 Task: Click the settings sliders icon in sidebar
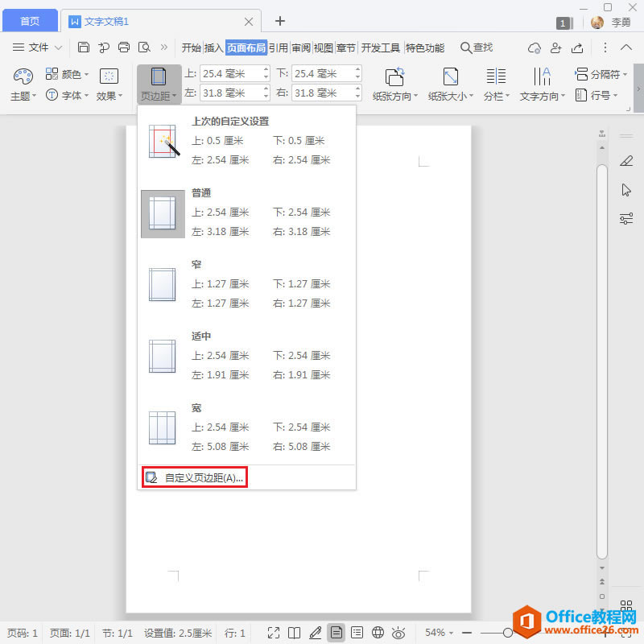626,218
